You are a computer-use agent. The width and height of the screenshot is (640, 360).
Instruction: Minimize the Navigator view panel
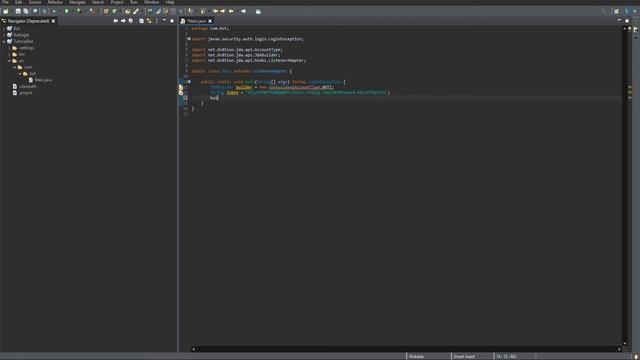coord(164,20)
